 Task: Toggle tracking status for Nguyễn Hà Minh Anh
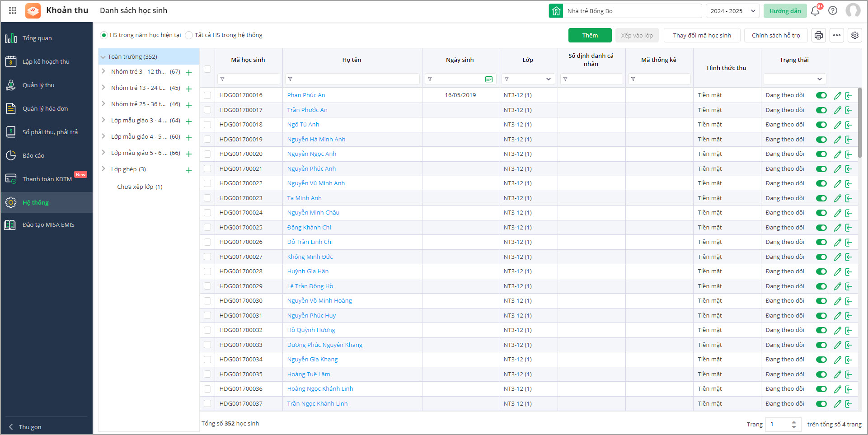(821, 140)
